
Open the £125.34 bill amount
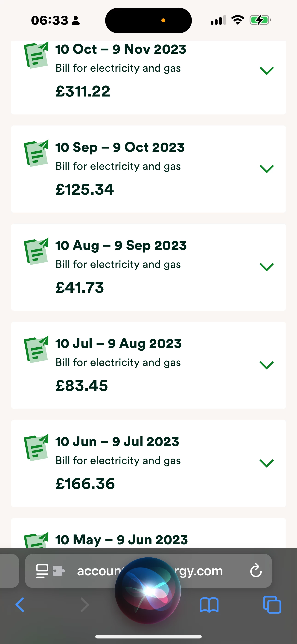[84, 189]
